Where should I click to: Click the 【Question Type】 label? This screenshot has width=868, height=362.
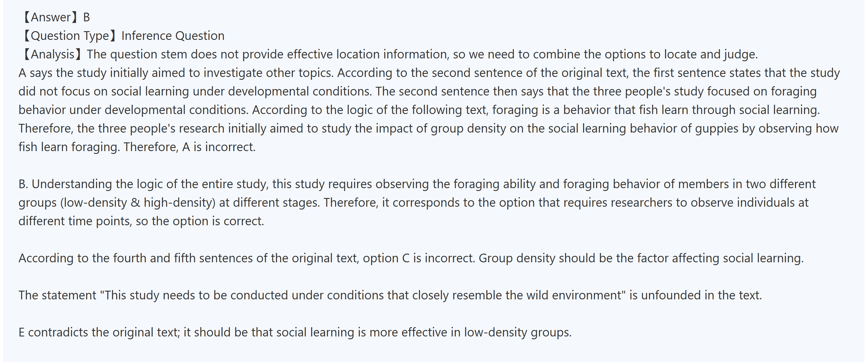tap(67, 36)
